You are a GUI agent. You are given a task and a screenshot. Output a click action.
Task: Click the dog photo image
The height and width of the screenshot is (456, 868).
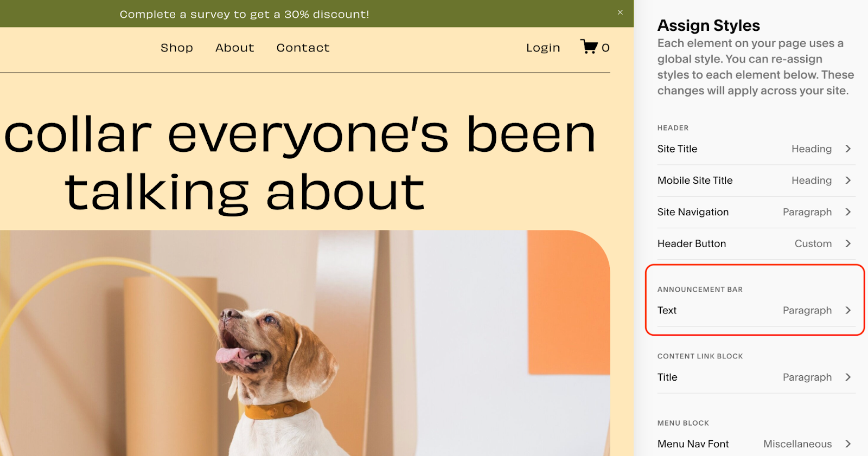coord(304,347)
